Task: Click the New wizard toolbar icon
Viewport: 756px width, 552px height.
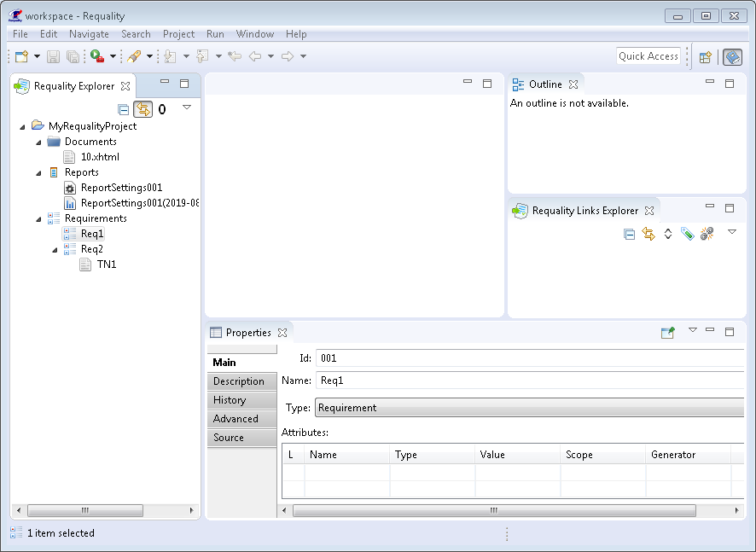Action: [x=21, y=56]
